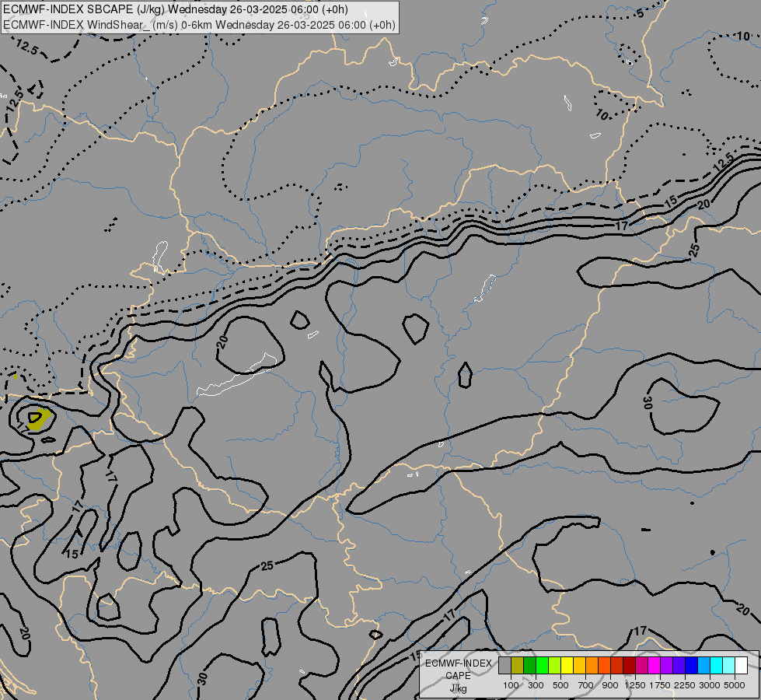Click the legend value 100

click(511, 685)
